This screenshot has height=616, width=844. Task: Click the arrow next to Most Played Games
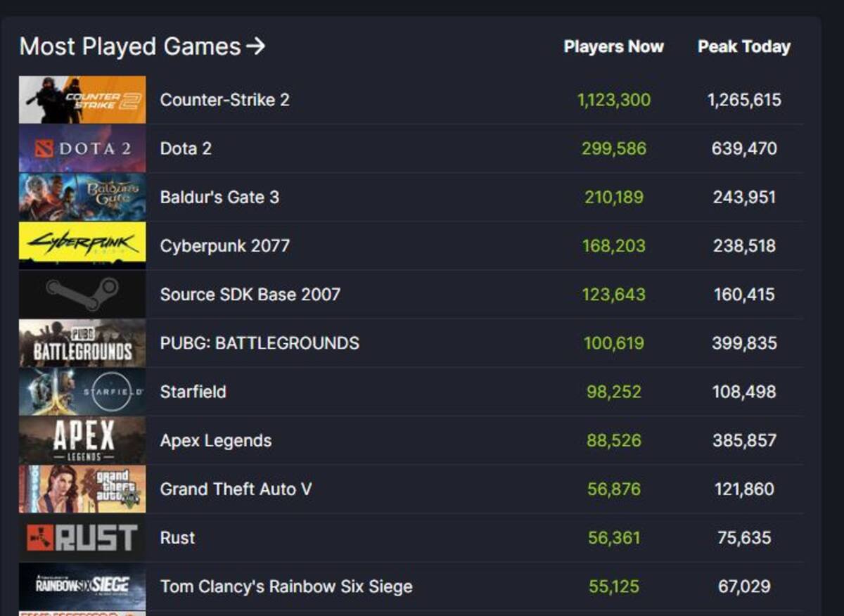256,46
